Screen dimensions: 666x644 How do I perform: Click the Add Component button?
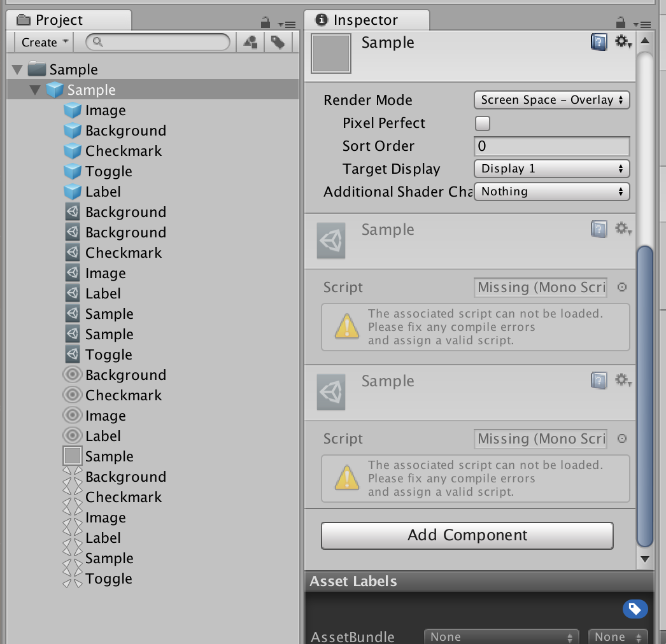coord(467,535)
